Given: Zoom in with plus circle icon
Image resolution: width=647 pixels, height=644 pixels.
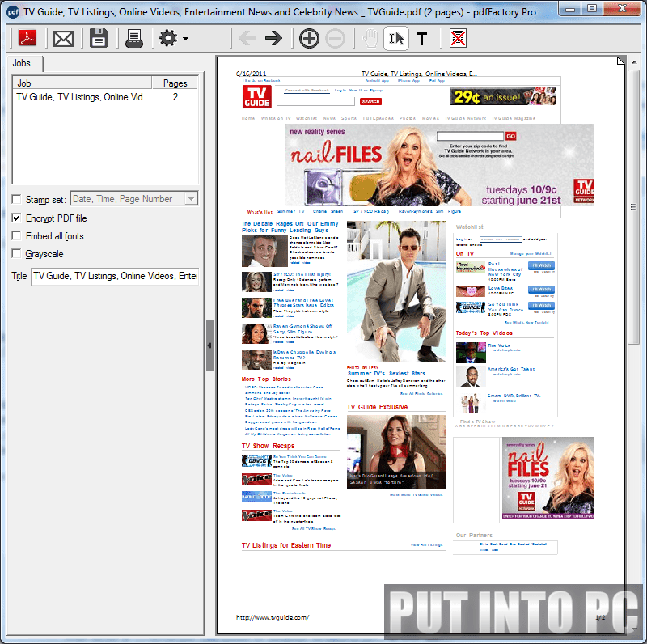Looking at the screenshot, I should coord(309,39).
